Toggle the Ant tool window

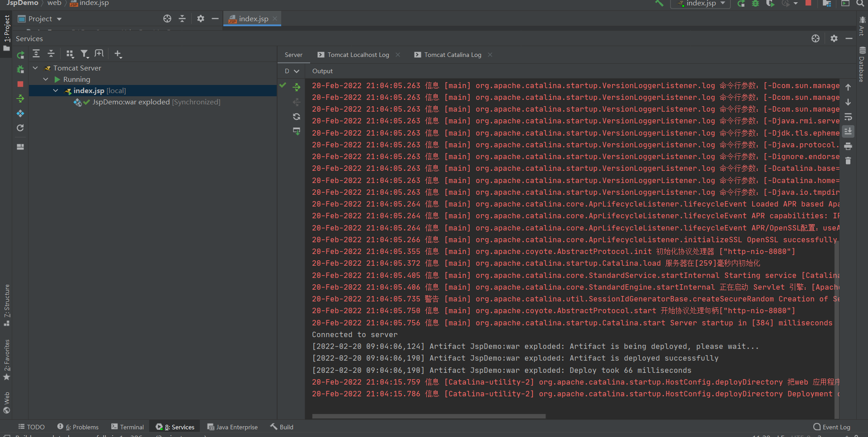(862, 26)
